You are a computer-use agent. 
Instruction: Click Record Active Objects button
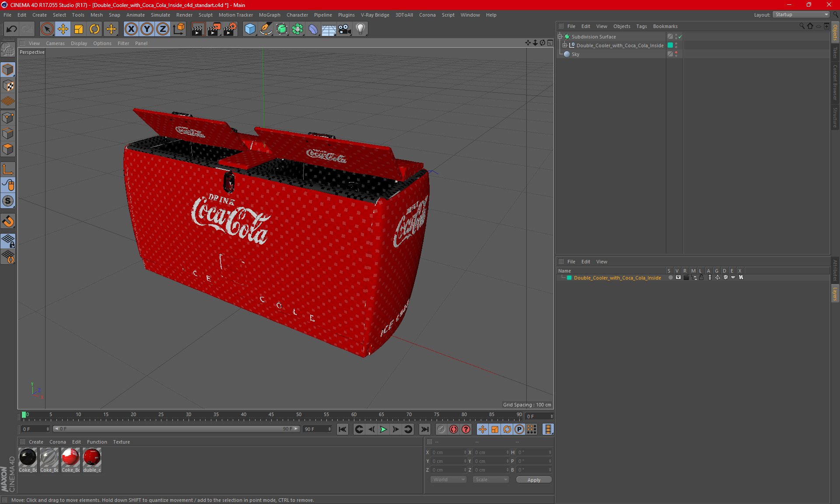(x=441, y=429)
